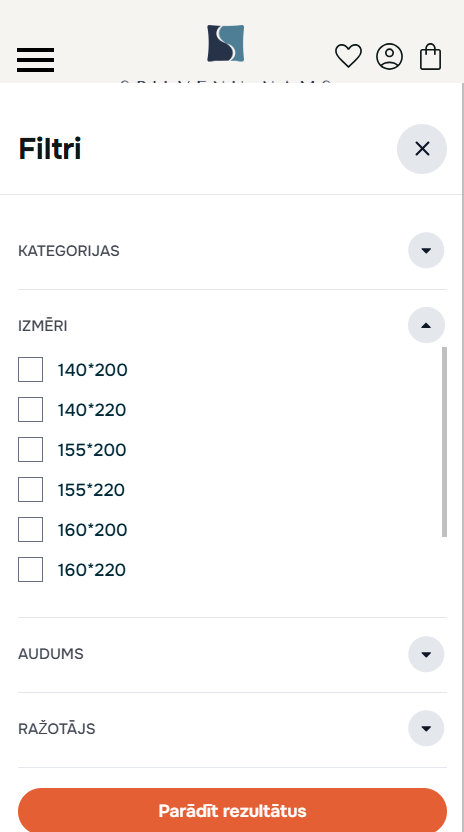This screenshot has width=464, height=832.
Task: Open the shopping bag cart
Action: [x=431, y=56]
